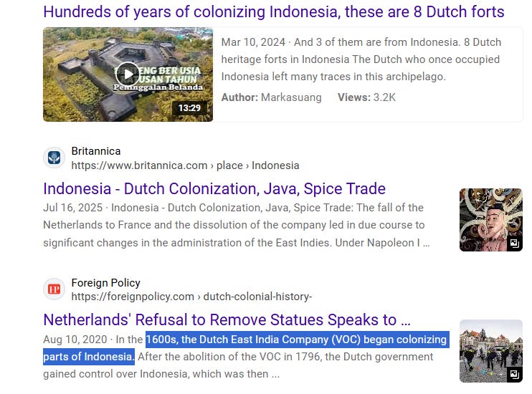Click the Britannica source name
The height and width of the screenshot is (394, 532).
click(x=96, y=151)
